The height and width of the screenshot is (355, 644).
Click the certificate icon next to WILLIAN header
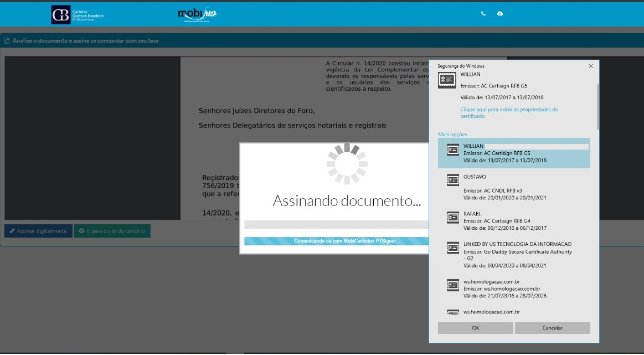click(x=446, y=80)
